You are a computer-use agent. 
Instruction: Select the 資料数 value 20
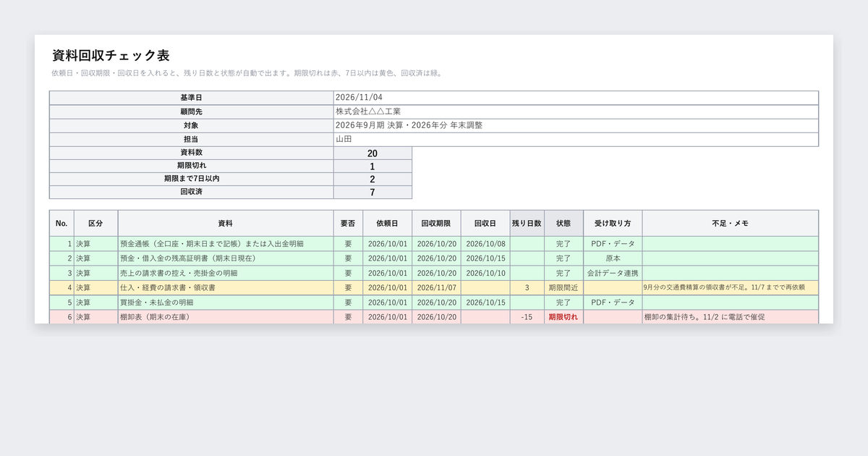373,153
